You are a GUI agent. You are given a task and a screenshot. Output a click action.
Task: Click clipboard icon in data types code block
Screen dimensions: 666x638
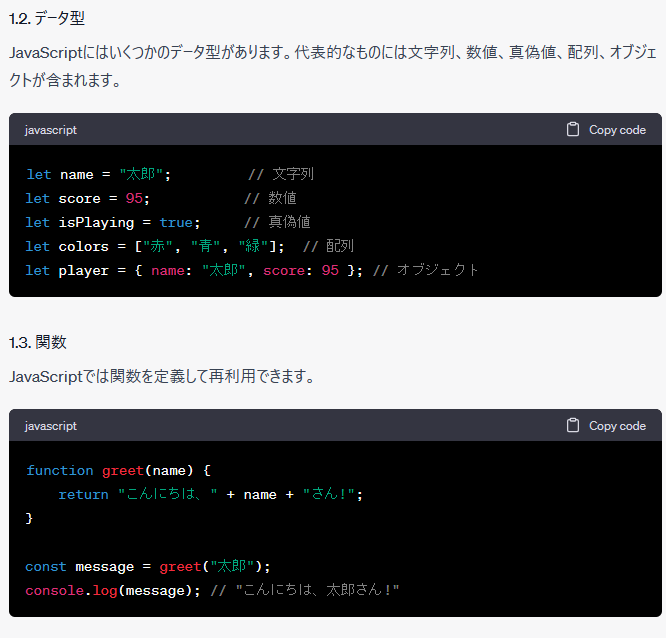[x=573, y=130]
